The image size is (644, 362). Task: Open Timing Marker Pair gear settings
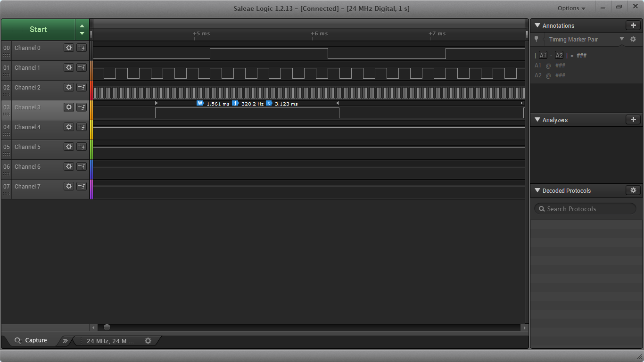pyautogui.click(x=633, y=39)
